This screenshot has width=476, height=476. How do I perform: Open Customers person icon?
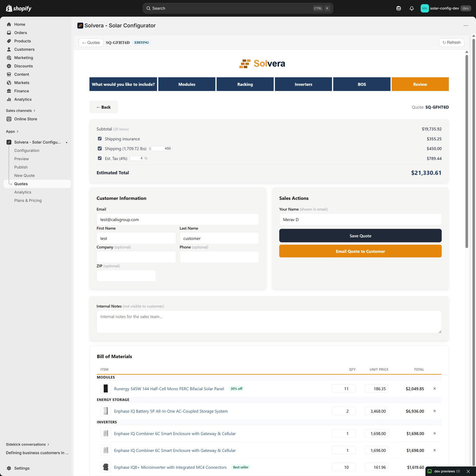(9, 49)
